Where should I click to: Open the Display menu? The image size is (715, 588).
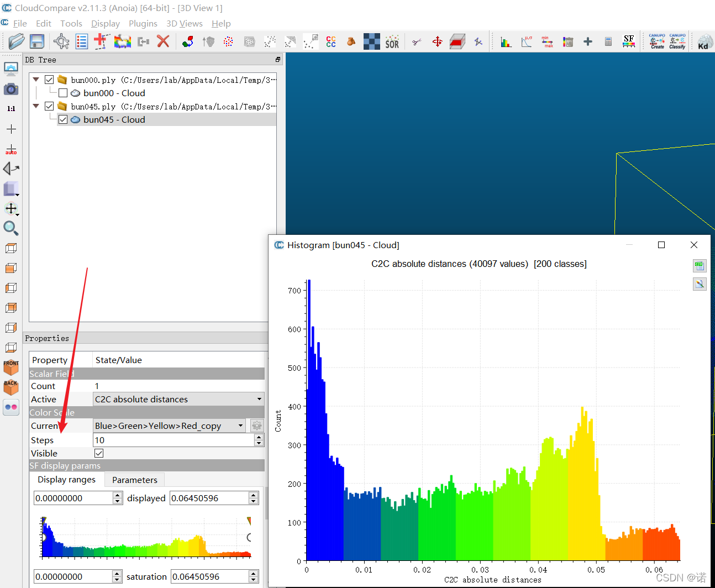[105, 23]
